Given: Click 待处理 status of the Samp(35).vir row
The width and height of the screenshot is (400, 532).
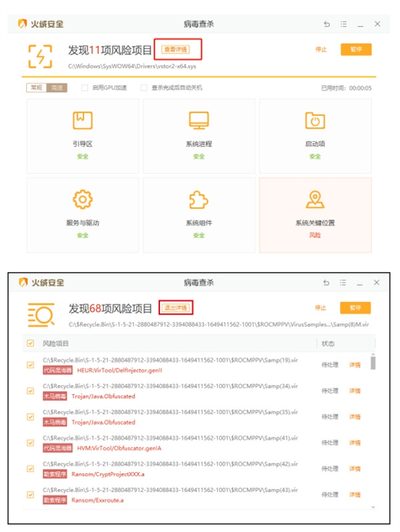Looking at the screenshot, I should [x=330, y=417].
